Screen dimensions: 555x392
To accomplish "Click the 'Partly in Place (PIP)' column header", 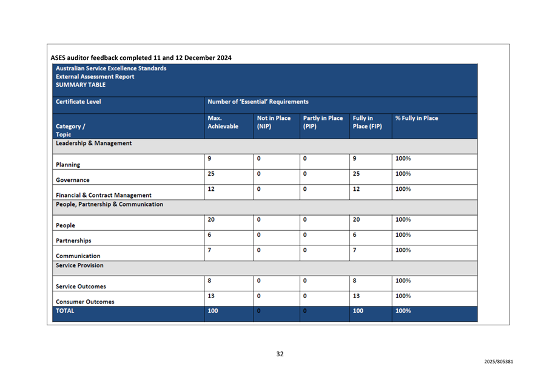I will (x=322, y=123).
